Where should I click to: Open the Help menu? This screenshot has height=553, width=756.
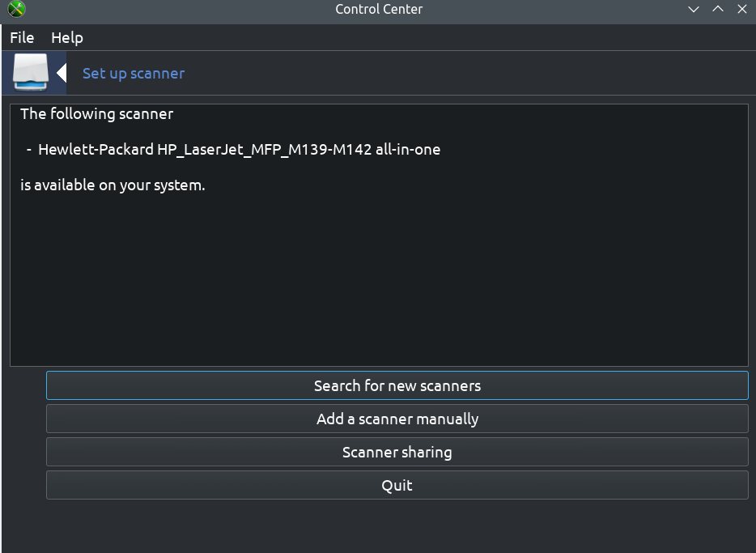(67, 37)
